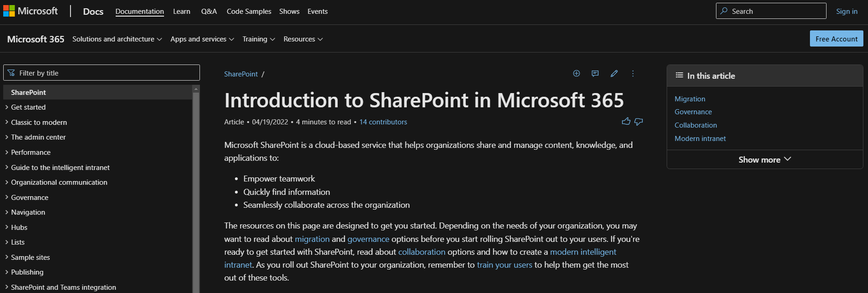Screen dimensions: 868x293
Task: Expand the Governance tree node
Action: [x=7, y=197]
